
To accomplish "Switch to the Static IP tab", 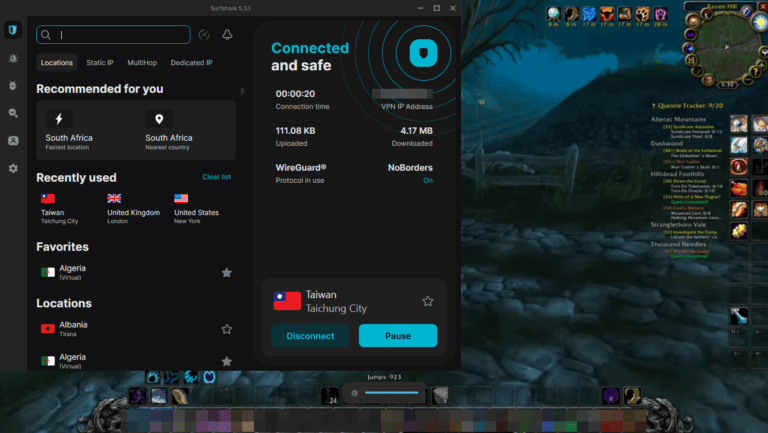I will tap(100, 63).
